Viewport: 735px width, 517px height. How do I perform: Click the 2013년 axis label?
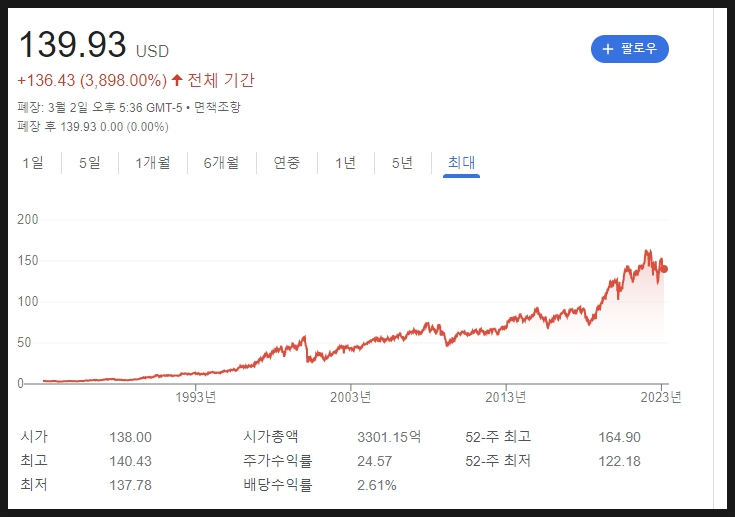click(506, 397)
